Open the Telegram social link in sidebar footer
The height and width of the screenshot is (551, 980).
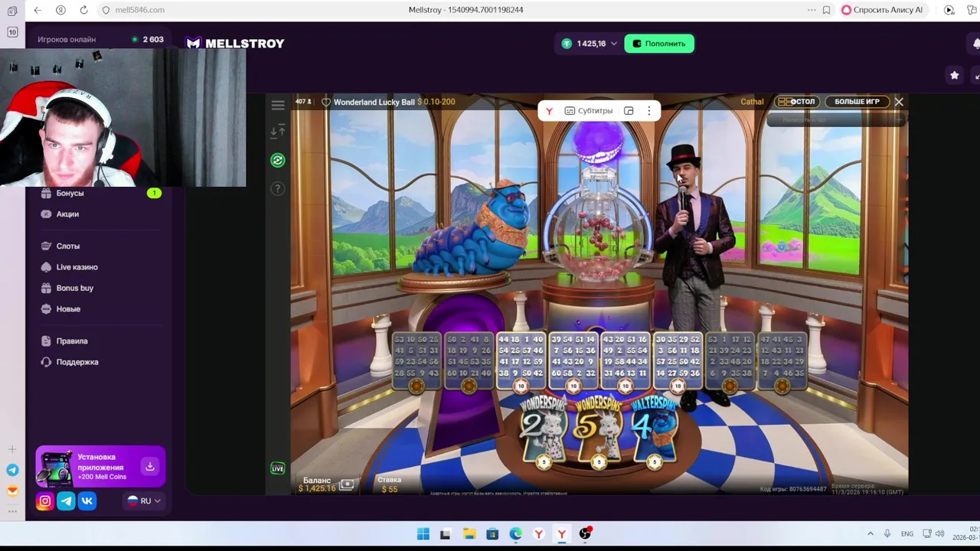tap(66, 501)
